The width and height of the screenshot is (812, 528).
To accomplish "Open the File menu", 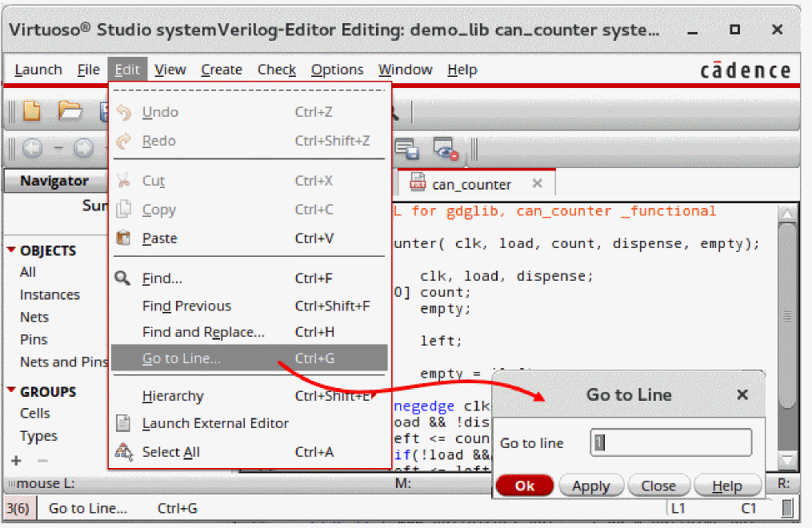I will pyautogui.click(x=89, y=70).
